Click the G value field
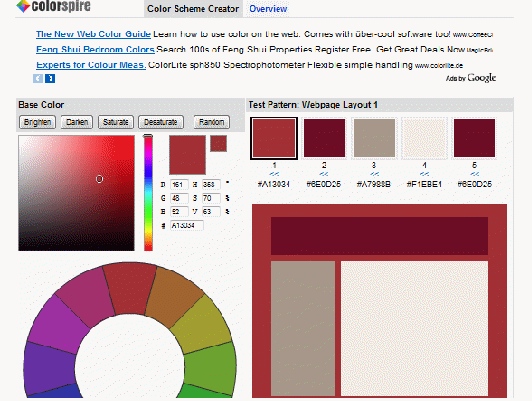This screenshot has height=401, width=532. tap(179, 198)
